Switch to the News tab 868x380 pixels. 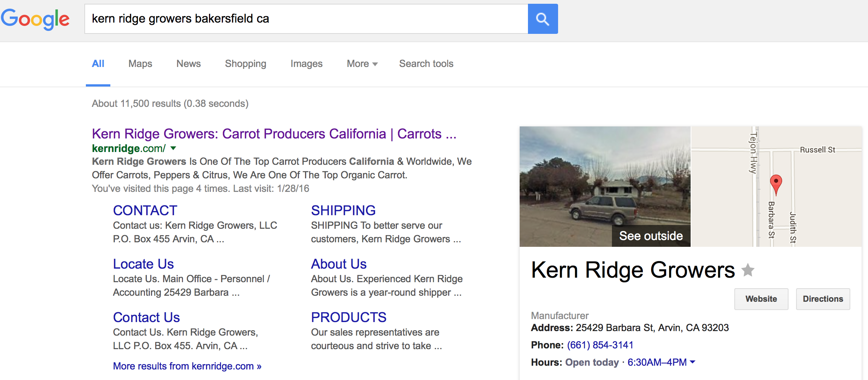point(188,64)
